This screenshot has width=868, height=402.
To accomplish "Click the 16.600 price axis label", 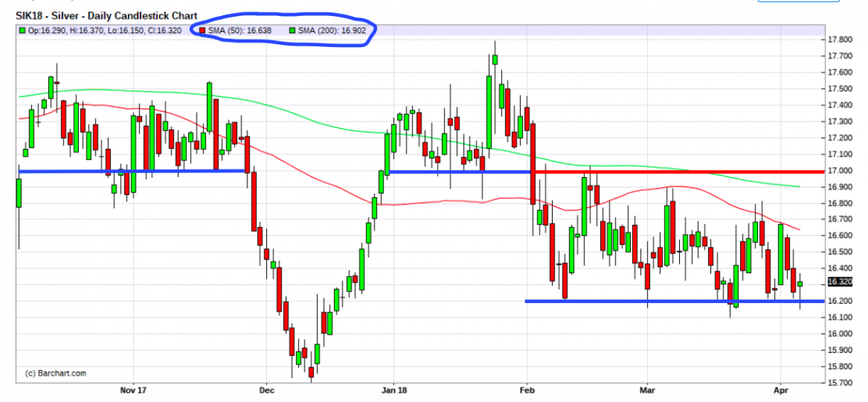I will click(839, 236).
